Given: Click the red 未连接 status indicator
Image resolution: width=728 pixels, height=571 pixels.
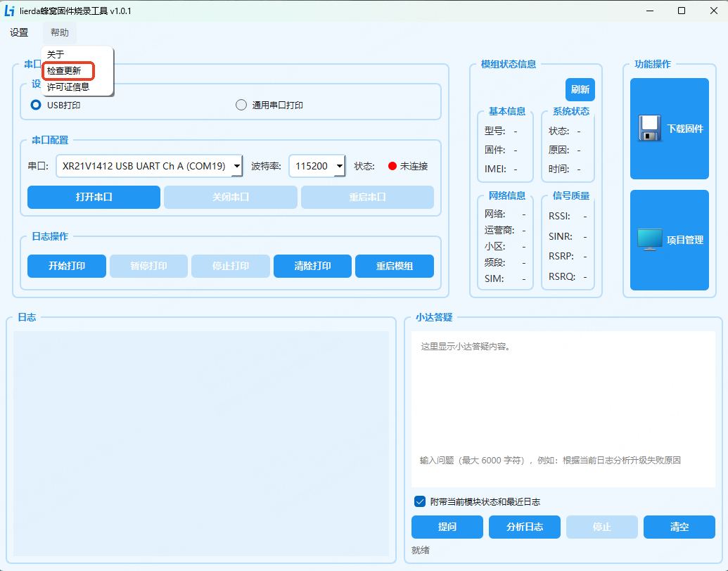Looking at the screenshot, I should 392,166.
